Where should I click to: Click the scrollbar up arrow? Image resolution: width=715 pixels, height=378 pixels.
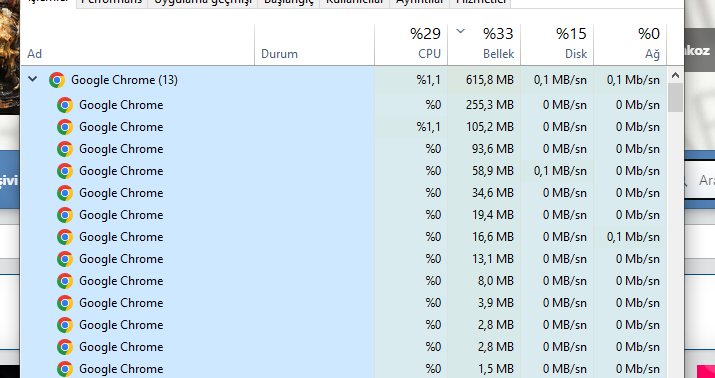tap(675, 75)
